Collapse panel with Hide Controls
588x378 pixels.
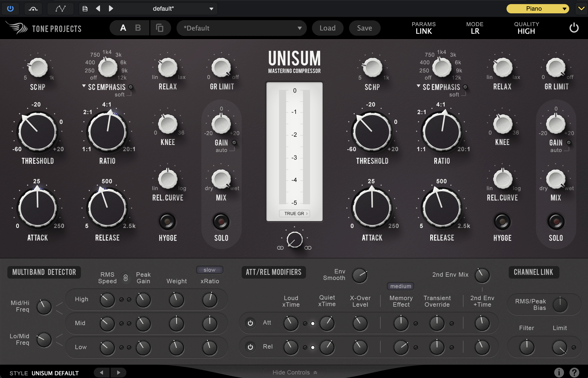point(295,372)
